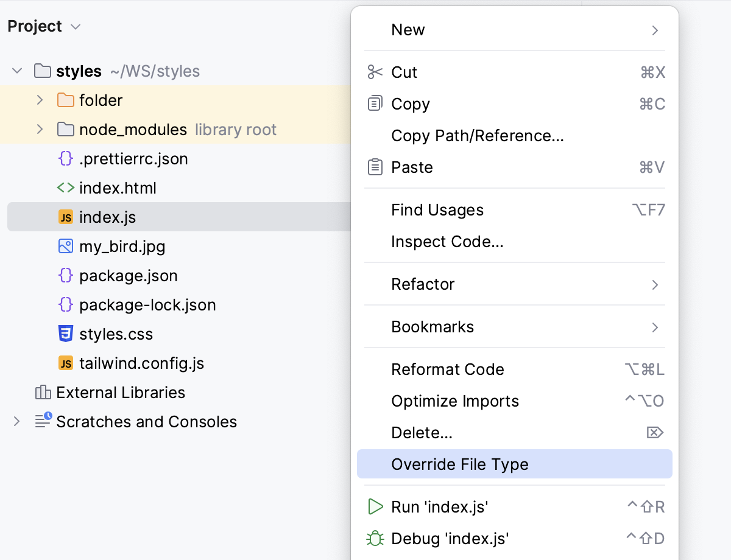Select Find Usages in the context menu
Screen dimensions: 731x560
pos(437,209)
